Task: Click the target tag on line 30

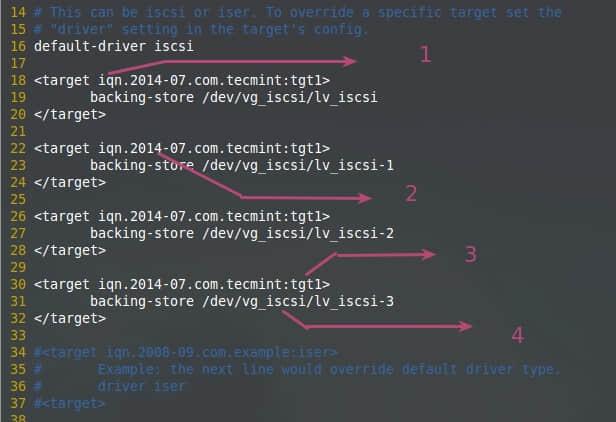Action: [x=182, y=284]
